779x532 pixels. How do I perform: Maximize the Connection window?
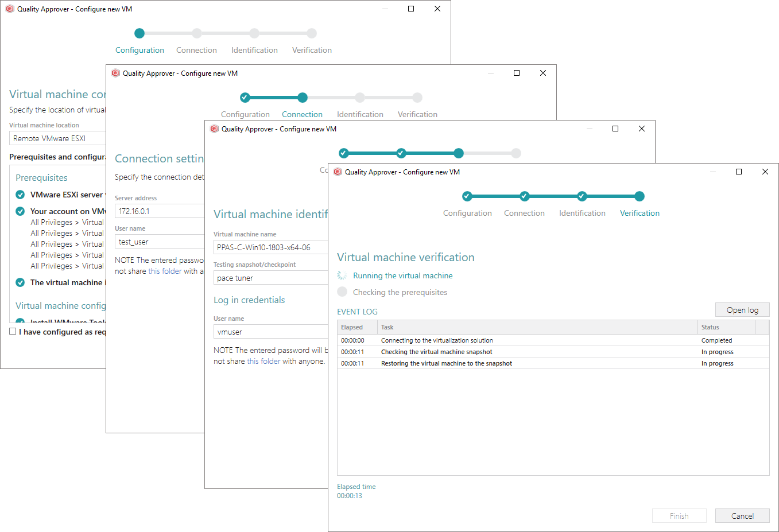[517, 73]
